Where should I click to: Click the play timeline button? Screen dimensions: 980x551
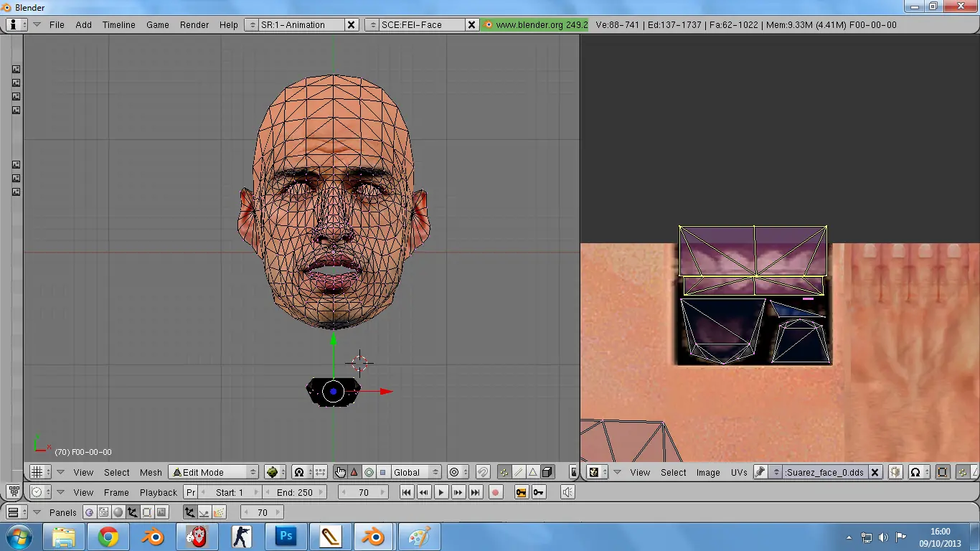pyautogui.click(x=441, y=492)
